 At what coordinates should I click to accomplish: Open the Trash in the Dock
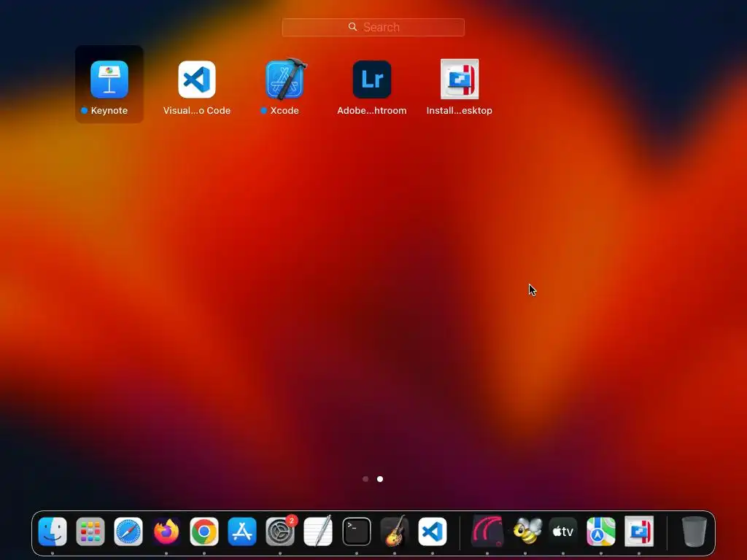[x=694, y=532]
